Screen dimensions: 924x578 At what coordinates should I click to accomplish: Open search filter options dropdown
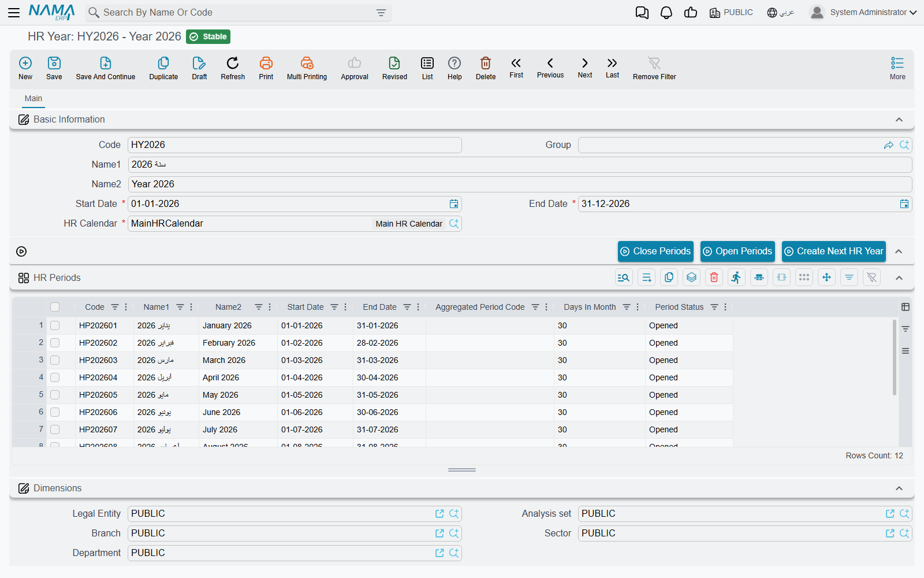pos(381,13)
